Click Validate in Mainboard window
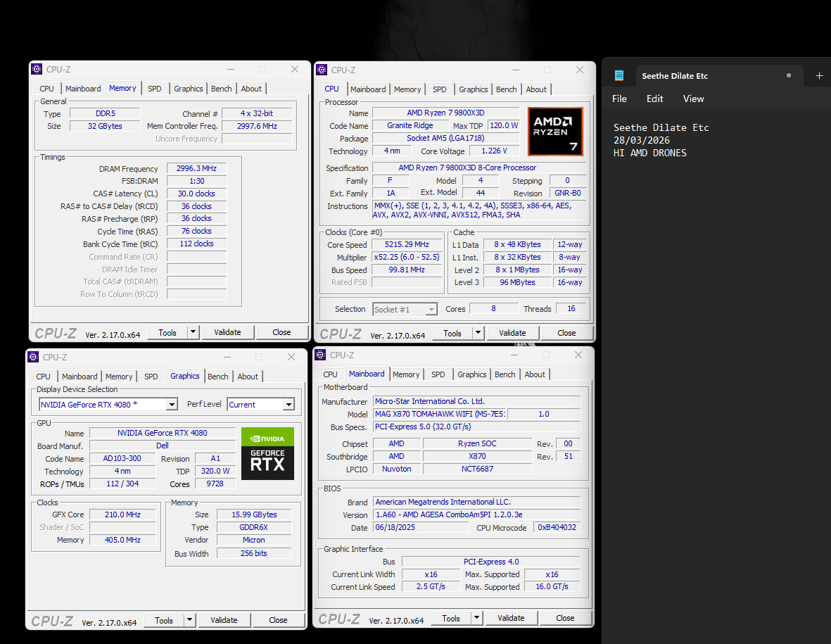 [x=511, y=618]
